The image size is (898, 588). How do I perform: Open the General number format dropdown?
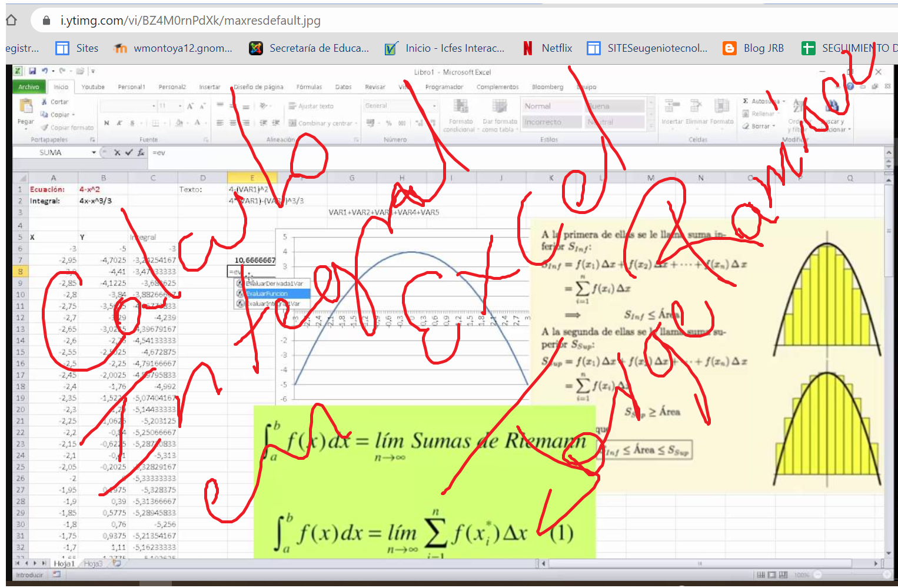[x=434, y=106]
